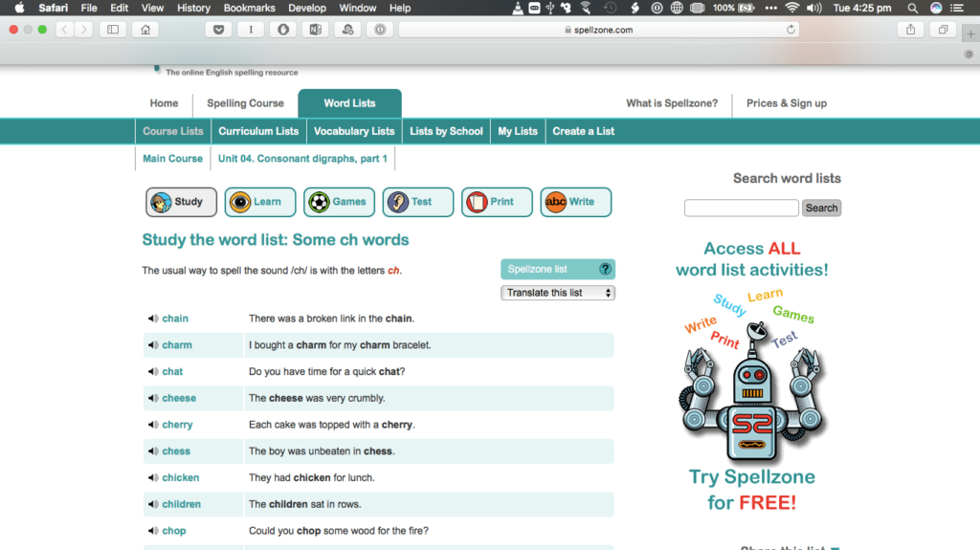Screen dimensions: 980x550
Task: Open the Safari History menu
Action: (x=193, y=8)
